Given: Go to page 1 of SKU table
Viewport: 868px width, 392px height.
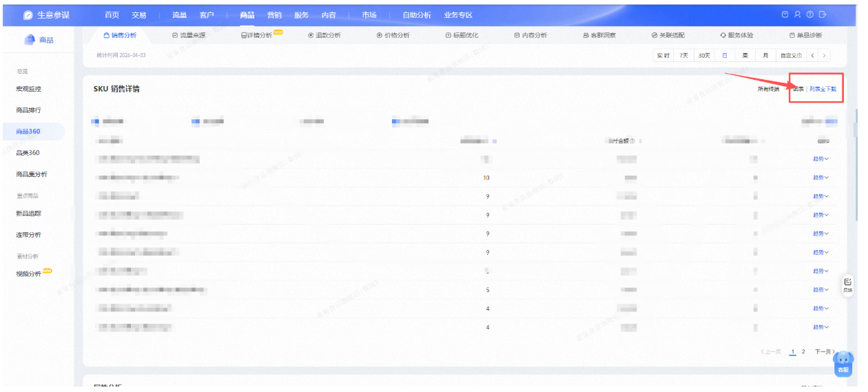Looking at the screenshot, I should 793,352.
